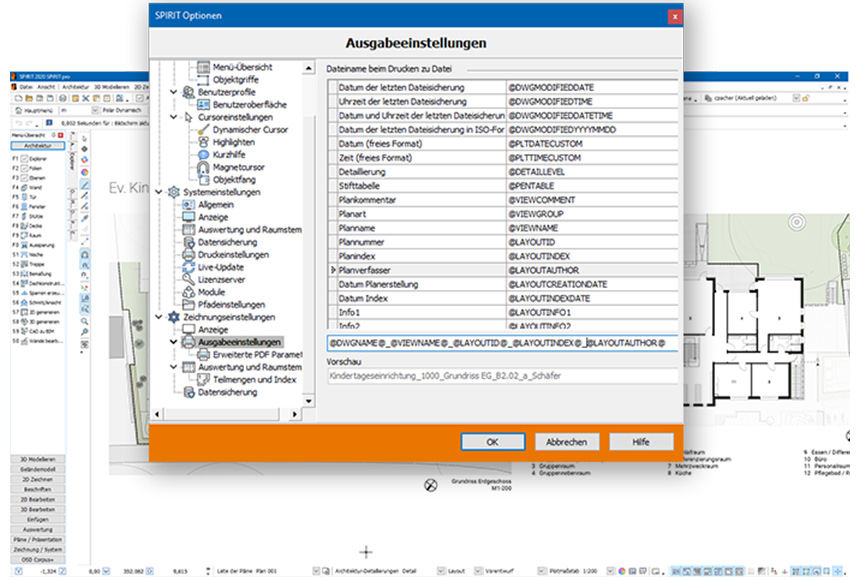Screen dimensions: 860x580
Task: Select the Lizenzserver key icon entry
Action: click(x=224, y=280)
